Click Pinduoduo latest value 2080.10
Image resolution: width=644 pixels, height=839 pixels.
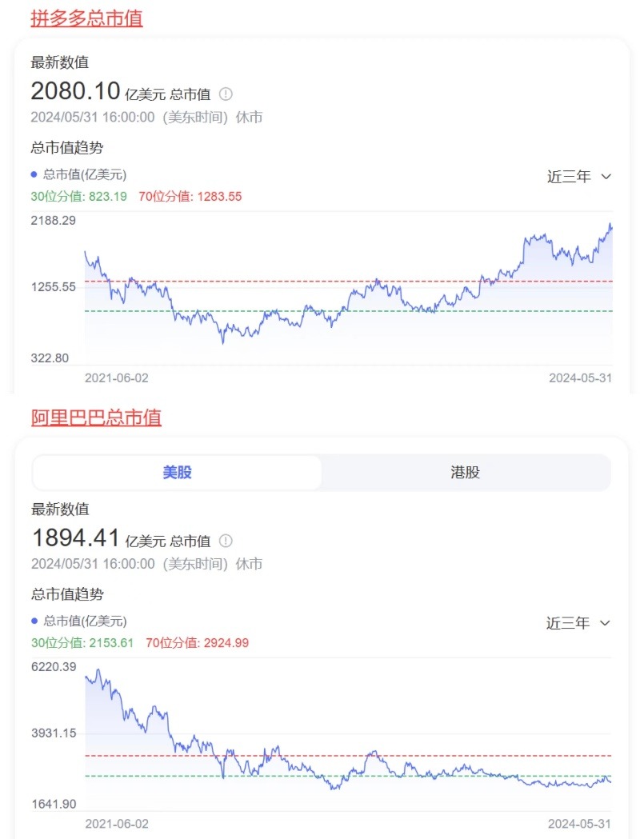pyautogui.click(x=75, y=90)
